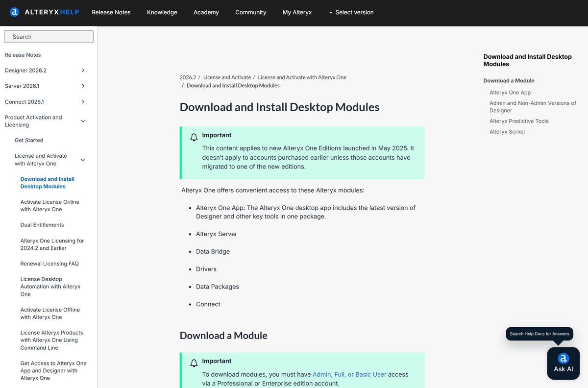Open Connect 2026.1 sidebar page
This screenshot has width=588, height=388.
click(24, 102)
